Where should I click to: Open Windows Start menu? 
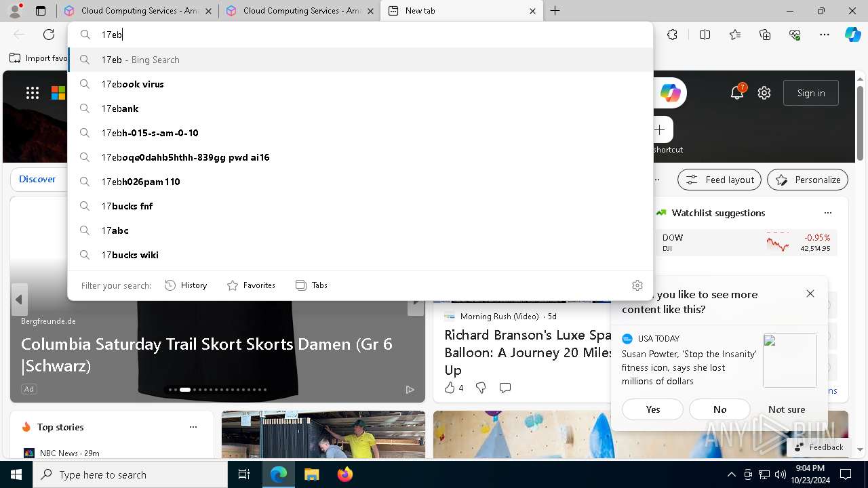16,474
